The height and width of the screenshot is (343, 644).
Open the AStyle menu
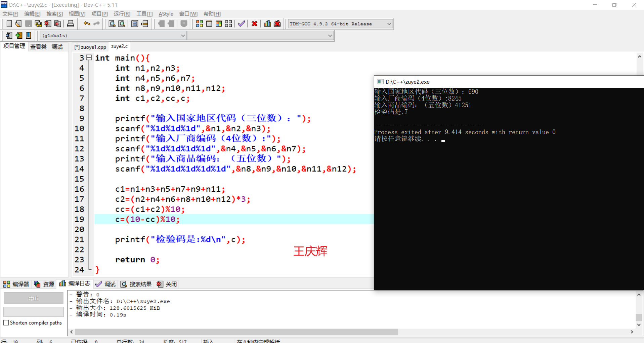click(166, 14)
